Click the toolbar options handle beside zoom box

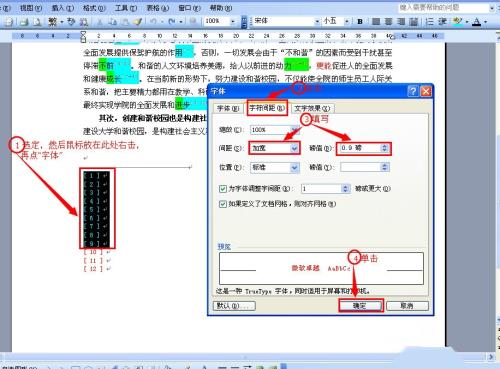[x=244, y=22]
